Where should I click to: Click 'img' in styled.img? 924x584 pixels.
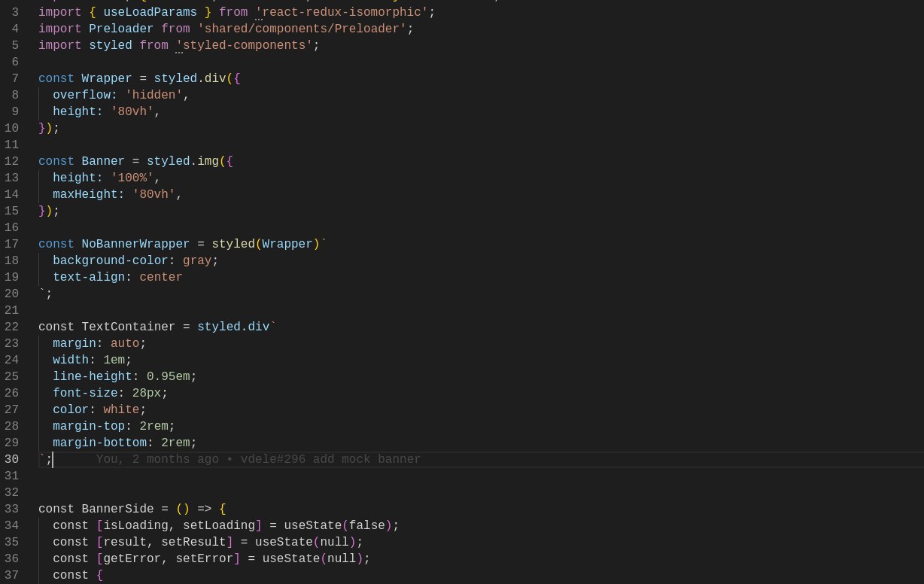click(x=208, y=161)
